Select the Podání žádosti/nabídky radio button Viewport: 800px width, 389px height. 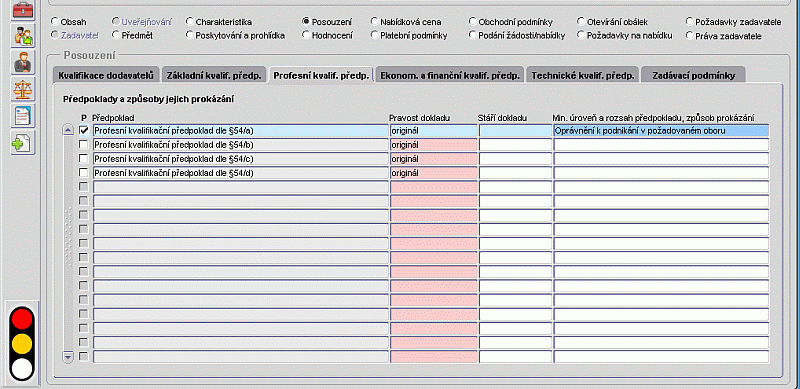(x=472, y=35)
